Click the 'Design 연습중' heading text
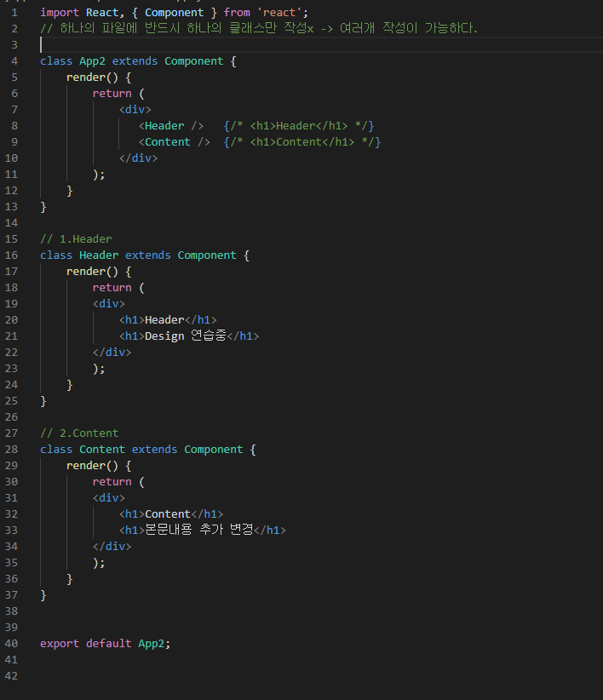The height and width of the screenshot is (700, 603). click(186, 336)
